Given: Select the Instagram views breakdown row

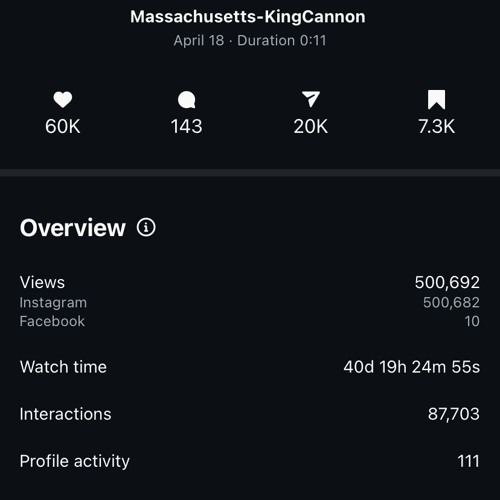Looking at the screenshot, I should pyautogui.click(x=250, y=303).
